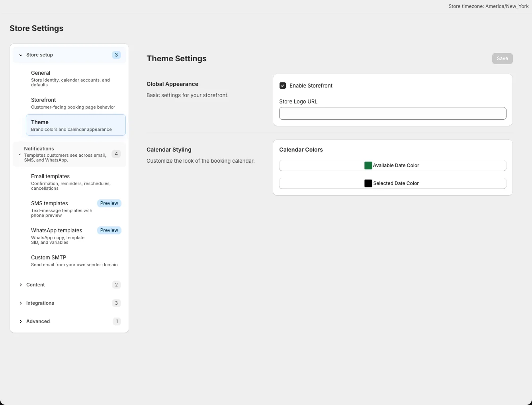This screenshot has width=532, height=405.
Task: Expand the Content section
Action: tap(69, 285)
